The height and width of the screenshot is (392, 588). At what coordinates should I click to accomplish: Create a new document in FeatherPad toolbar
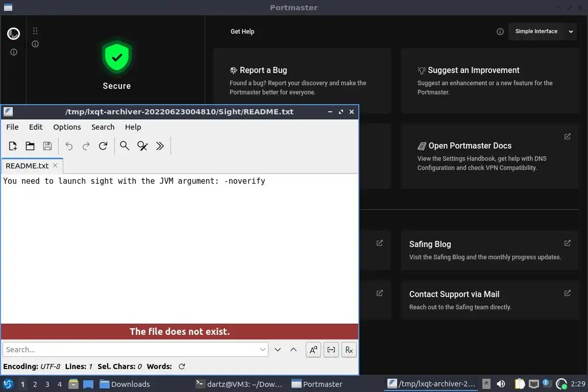(13, 146)
